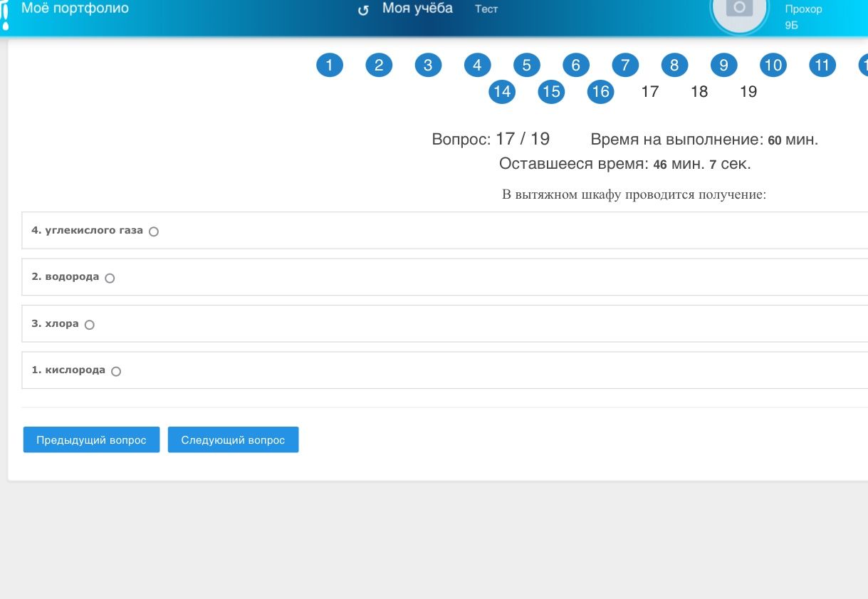The height and width of the screenshot is (599, 868).
Task: Go to question 18 number
Action: [x=699, y=91]
